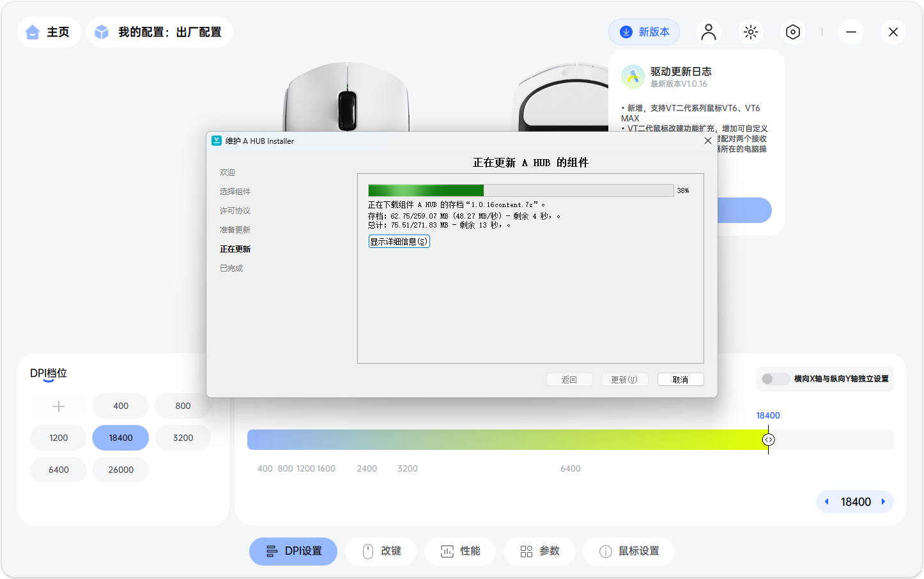Increase DPI with the right arrow stepper
The width and height of the screenshot is (924, 579).
click(884, 502)
